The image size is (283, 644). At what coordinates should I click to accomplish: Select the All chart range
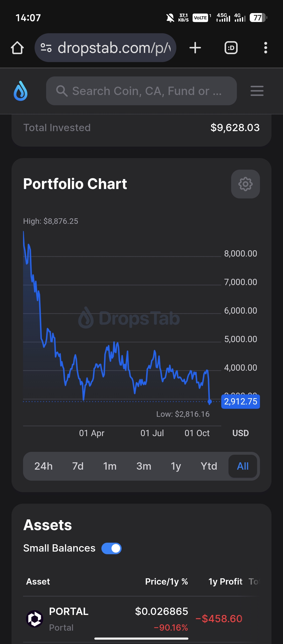(x=243, y=466)
